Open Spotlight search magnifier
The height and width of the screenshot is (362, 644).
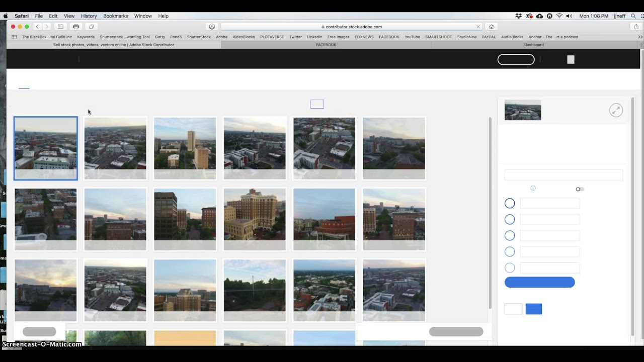click(633, 16)
